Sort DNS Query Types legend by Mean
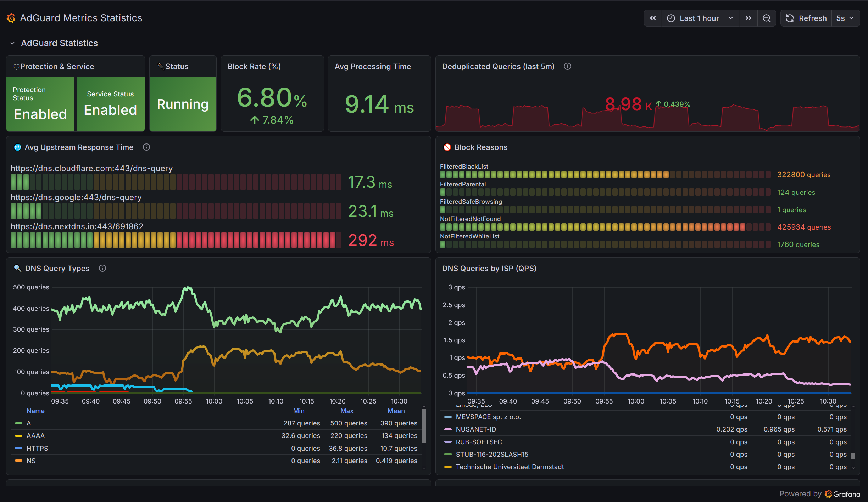The image size is (868, 502). click(x=396, y=411)
